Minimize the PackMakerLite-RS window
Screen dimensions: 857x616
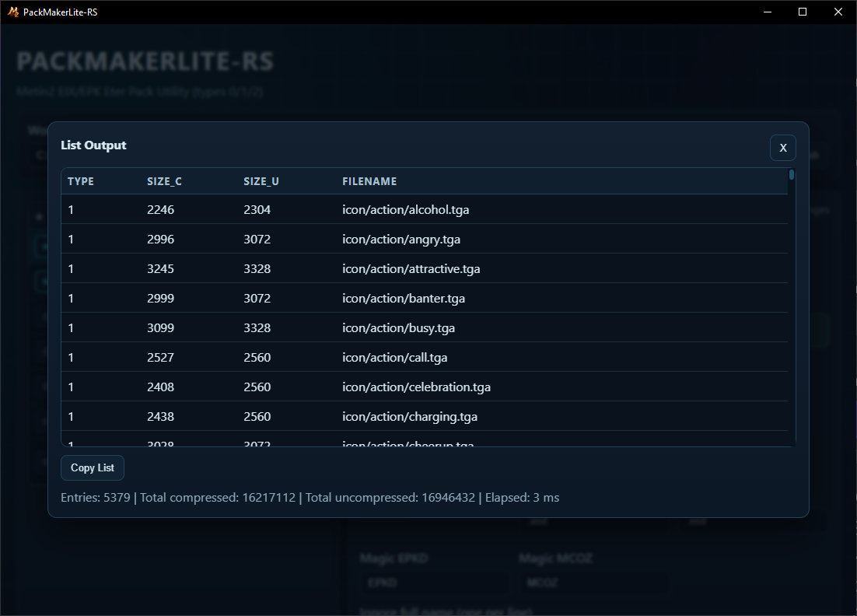point(767,12)
